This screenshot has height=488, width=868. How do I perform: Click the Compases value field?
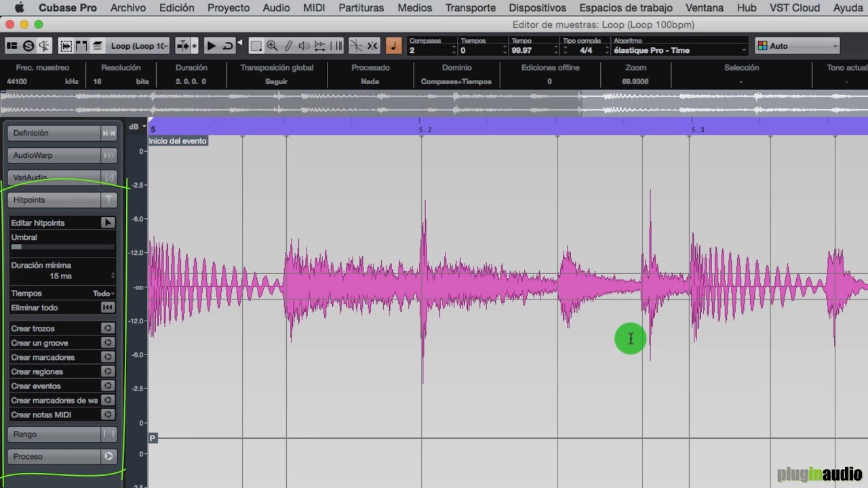click(431, 50)
